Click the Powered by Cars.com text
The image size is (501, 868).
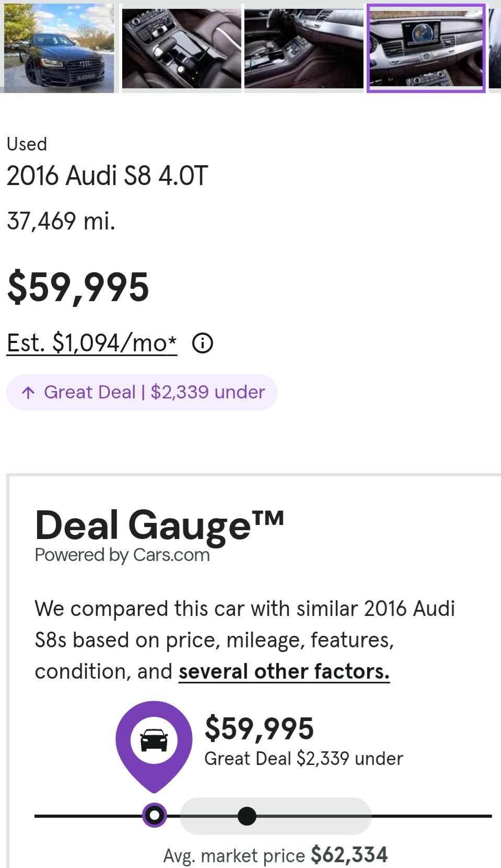122,555
